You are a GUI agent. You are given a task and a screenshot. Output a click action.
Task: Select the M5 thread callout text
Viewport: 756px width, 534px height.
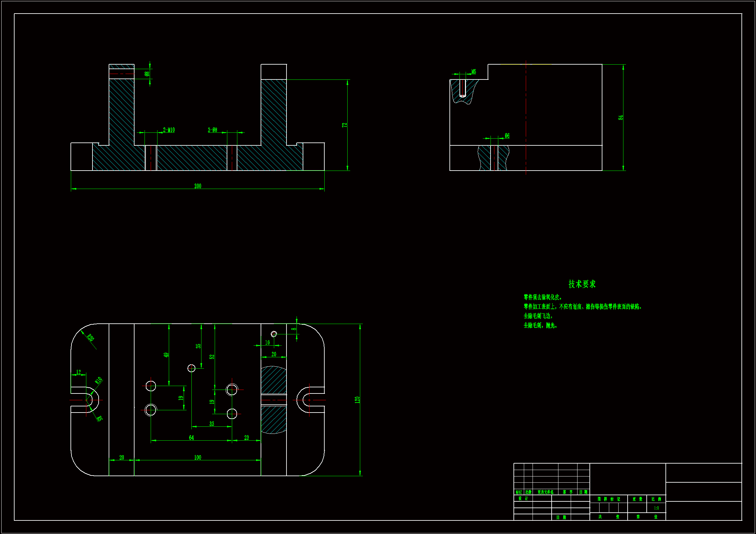click(x=473, y=71)
